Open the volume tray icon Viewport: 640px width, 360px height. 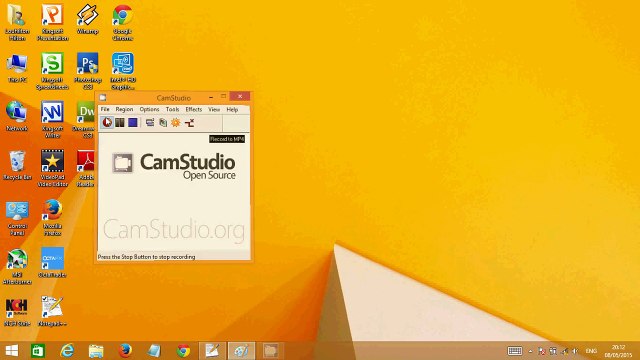pos(576,351)
